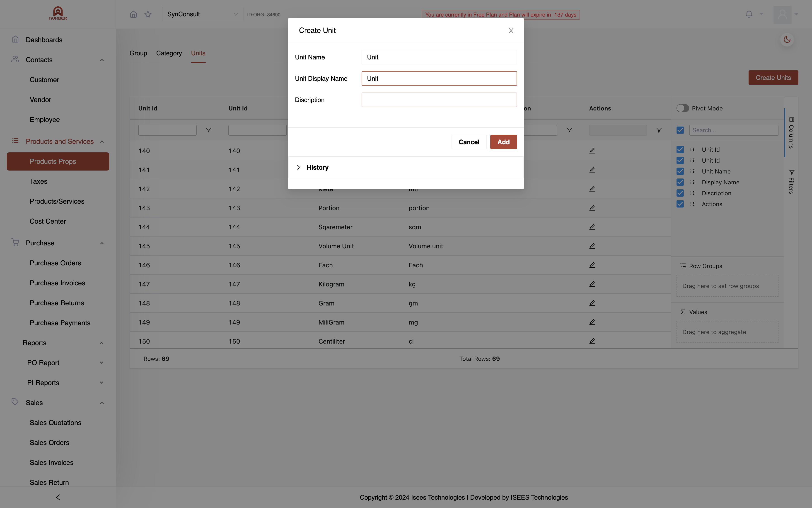Toggle dark mode moon icon
The width and height of the screenshot is (812, 508).
click(787, 40)
